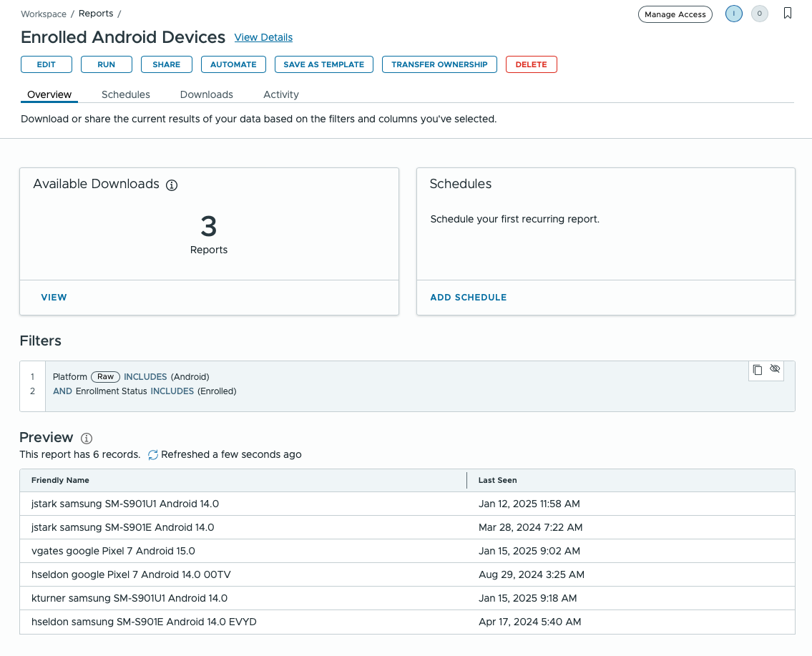Image resolution: width=812 pixels, height=656 pixels.
Task: Show the hidden filter set
Action: [x=775, y=368]
